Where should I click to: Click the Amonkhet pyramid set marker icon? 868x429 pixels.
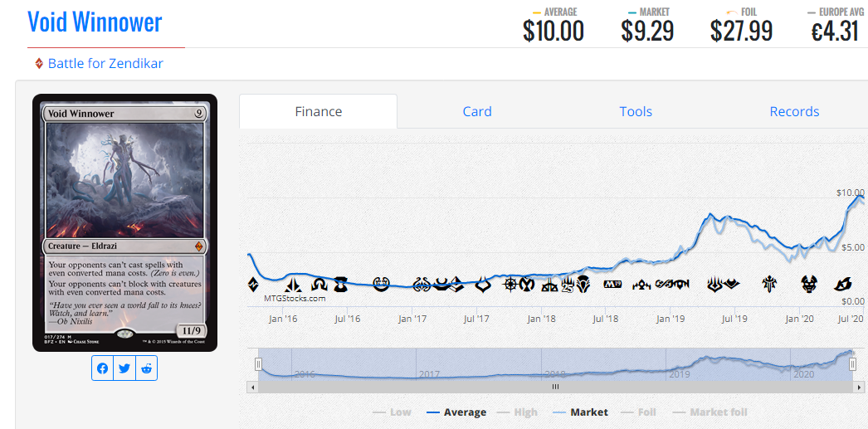pyautogui.click(x=458, y=285)
